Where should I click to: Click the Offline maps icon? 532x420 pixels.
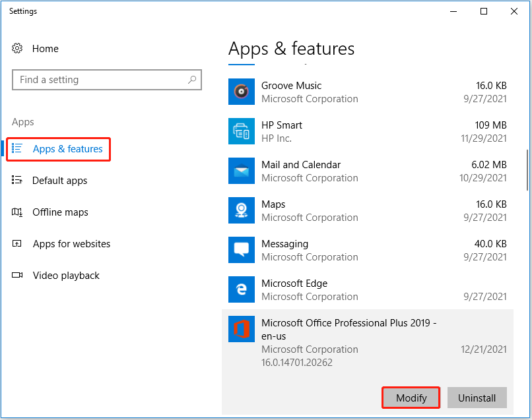click(x=17, y=212)
